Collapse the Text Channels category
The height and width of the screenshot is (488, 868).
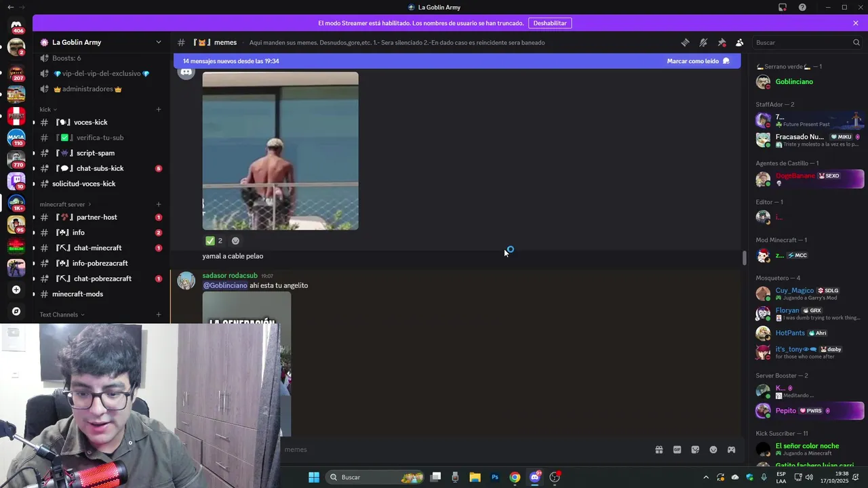62,314
